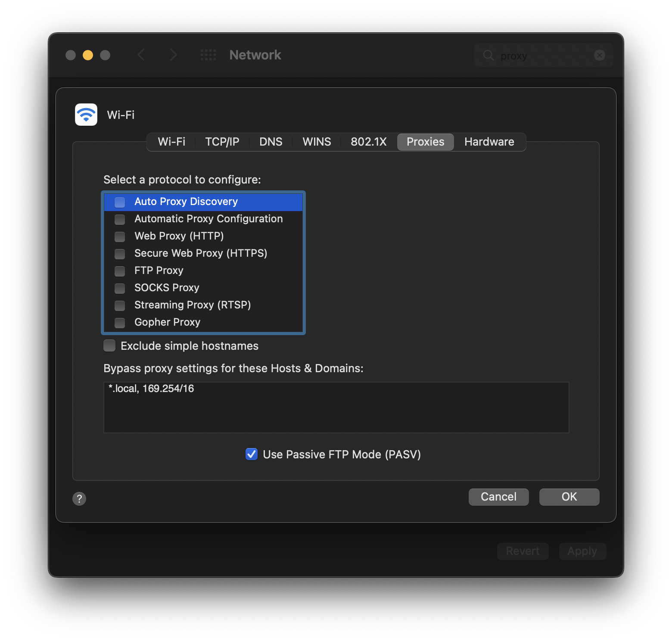Enable Auto Proxy Discovery

pyautogui.click(x=119, y=202)
